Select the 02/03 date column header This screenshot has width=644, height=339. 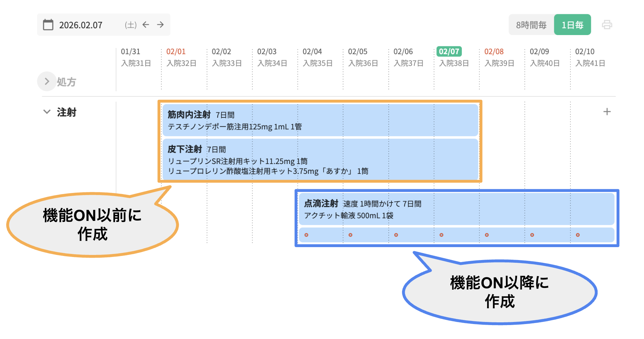point(267,52)
